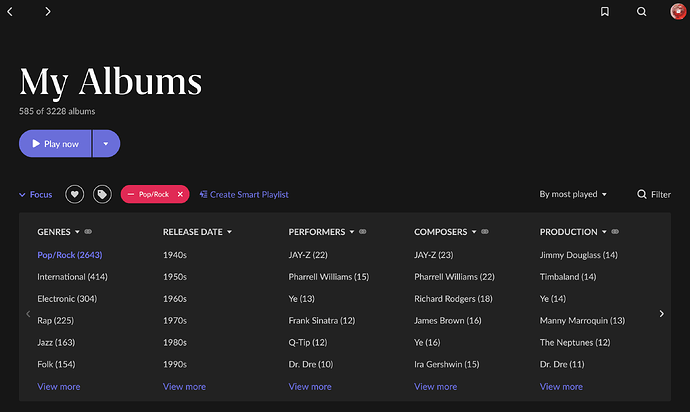Invert the Pop/Rock focus with the minus sign
This screenshot has width=690, height=412.
click(130, 194)
